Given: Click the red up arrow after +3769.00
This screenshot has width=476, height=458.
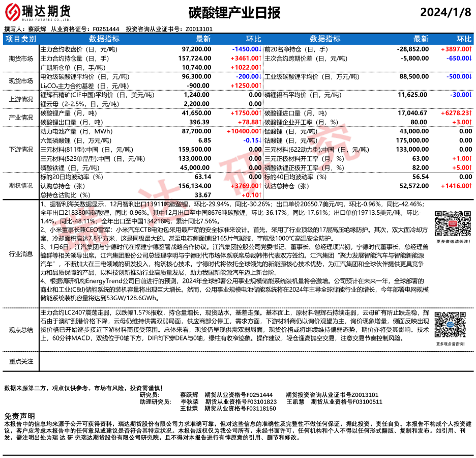Looking at the screenshot, I should coord(260,186).
